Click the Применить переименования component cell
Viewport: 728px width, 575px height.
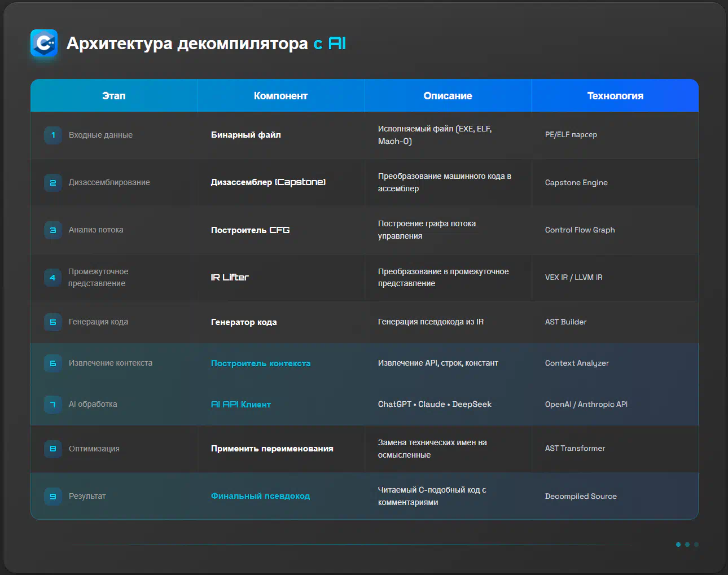point(272,449)
